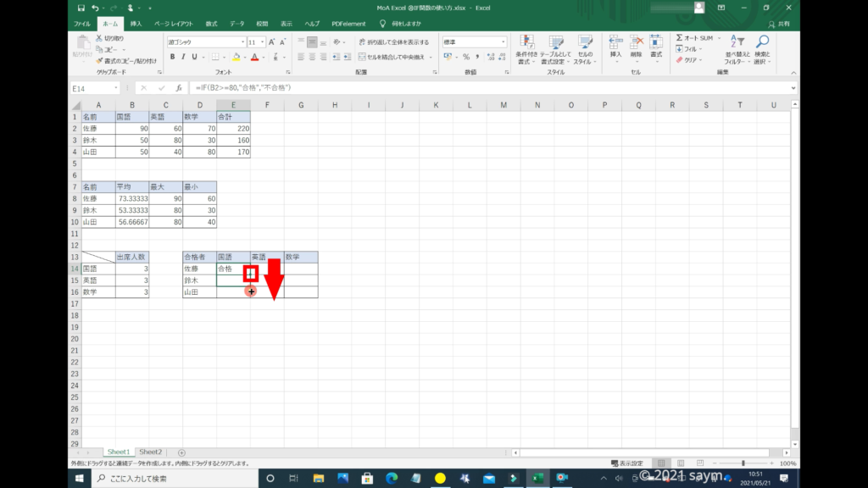The width and height of the screenshot is (868, 488).
Task: Apply italic formatting to the cell
Action: click(183, 57)
